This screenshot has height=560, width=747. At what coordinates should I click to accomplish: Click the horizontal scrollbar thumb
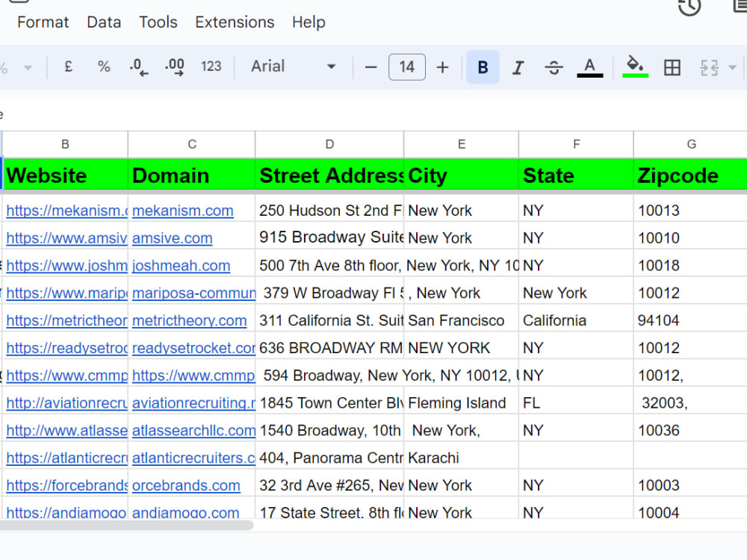point(126,525)
